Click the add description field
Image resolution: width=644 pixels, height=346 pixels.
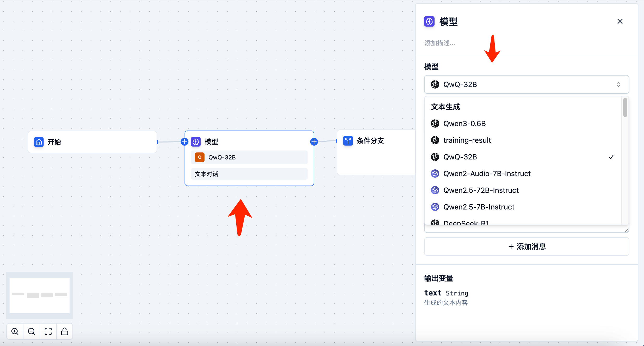(440, 43)
